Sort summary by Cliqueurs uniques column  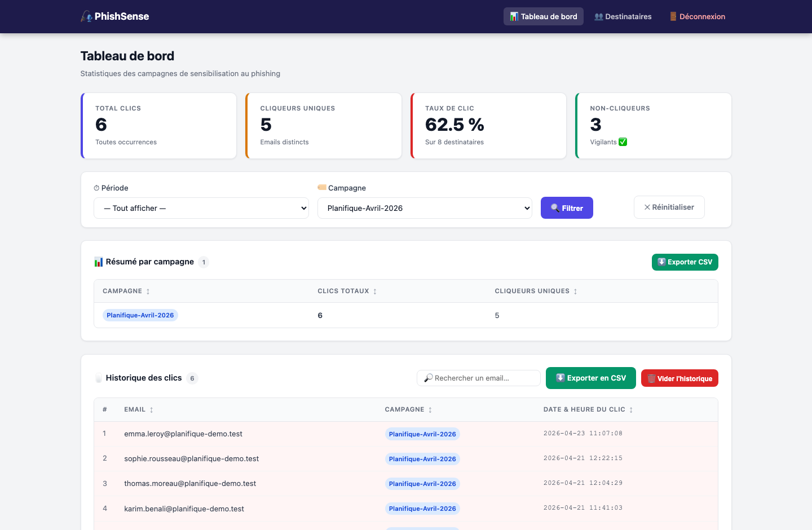point(536,291)
